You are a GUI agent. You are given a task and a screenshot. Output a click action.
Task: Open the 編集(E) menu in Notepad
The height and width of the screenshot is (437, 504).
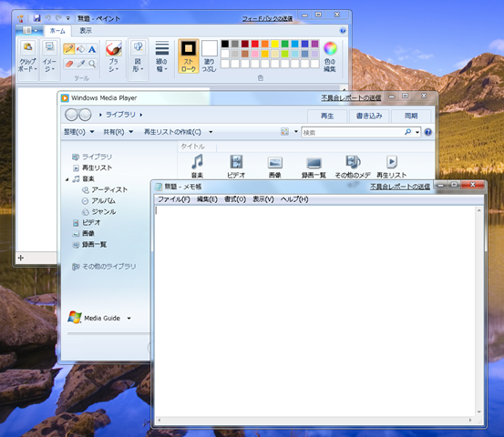[207, 199]
